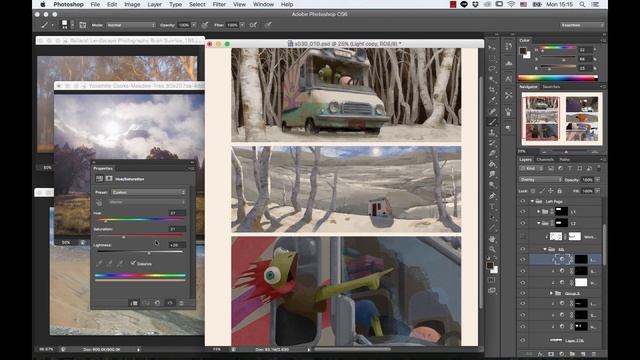Create a new group from Layers footer
Screen dimensions: 640x360
click(x=572, y=354)
